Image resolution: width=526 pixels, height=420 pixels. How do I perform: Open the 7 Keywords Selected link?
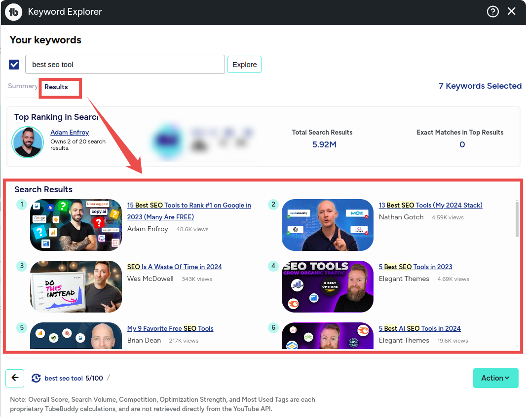[480, 86]
